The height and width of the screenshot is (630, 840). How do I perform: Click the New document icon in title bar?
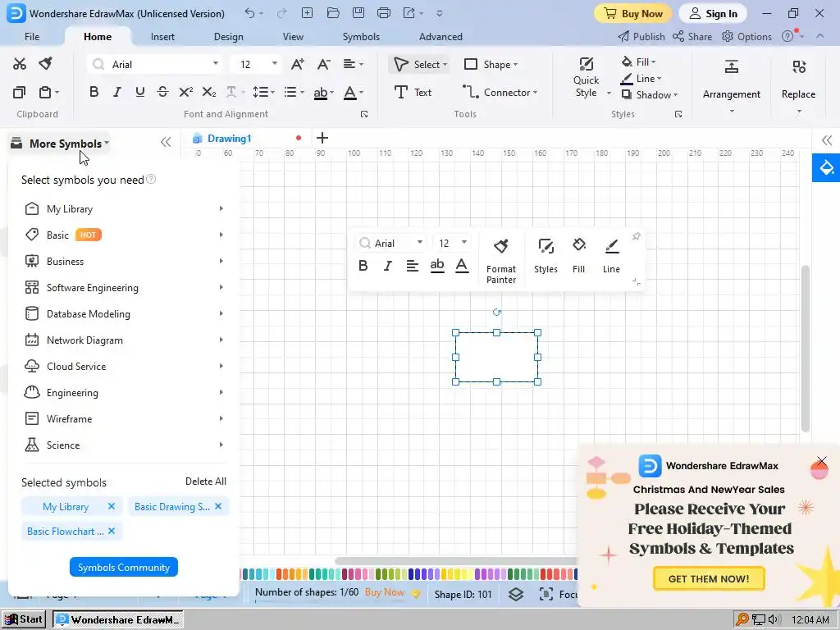coord(307,13)
